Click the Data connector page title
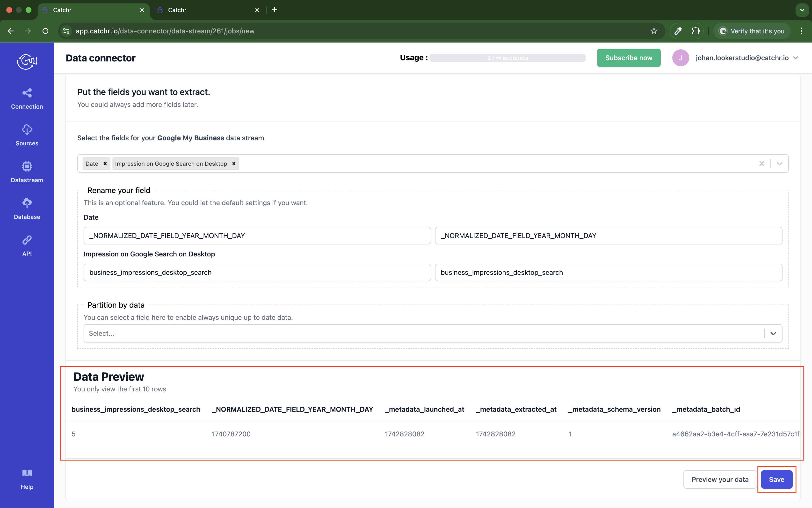The width and height of the screenshot is (812, 508). (x=100, y=58)
